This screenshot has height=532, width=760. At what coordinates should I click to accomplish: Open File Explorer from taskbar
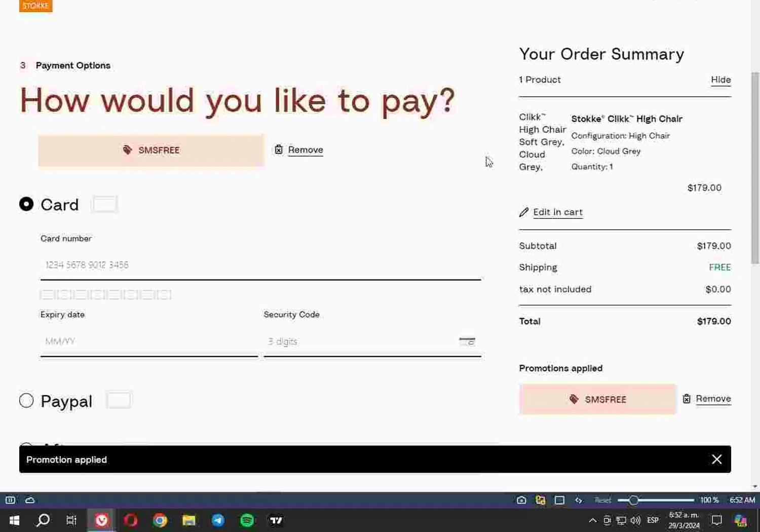coord(189,520)
